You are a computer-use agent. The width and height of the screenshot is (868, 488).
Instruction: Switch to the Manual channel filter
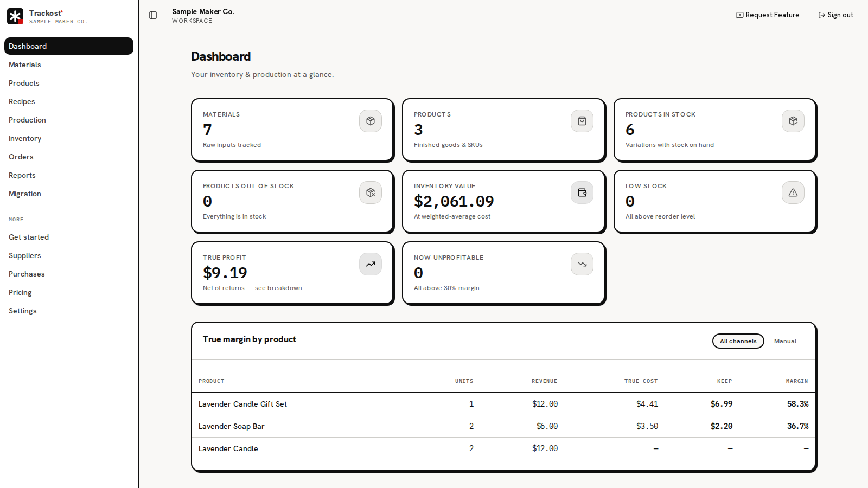pyautogui.click(x=785, y=341)
